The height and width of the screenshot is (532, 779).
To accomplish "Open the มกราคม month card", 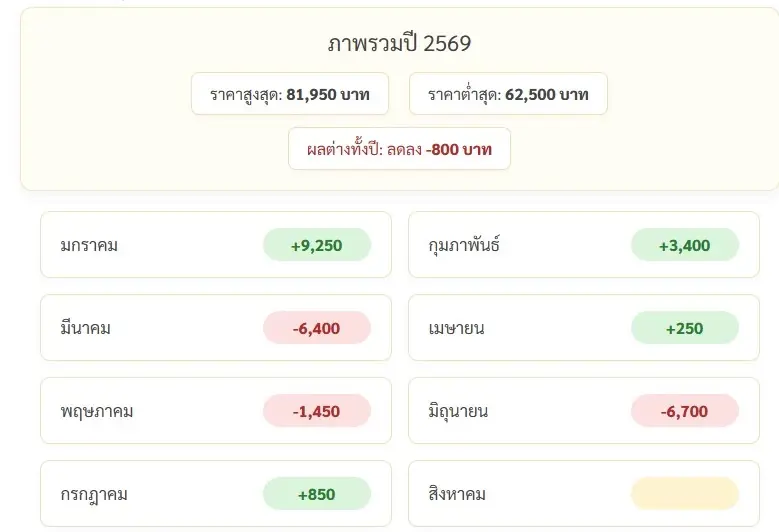I will (216, 244).
